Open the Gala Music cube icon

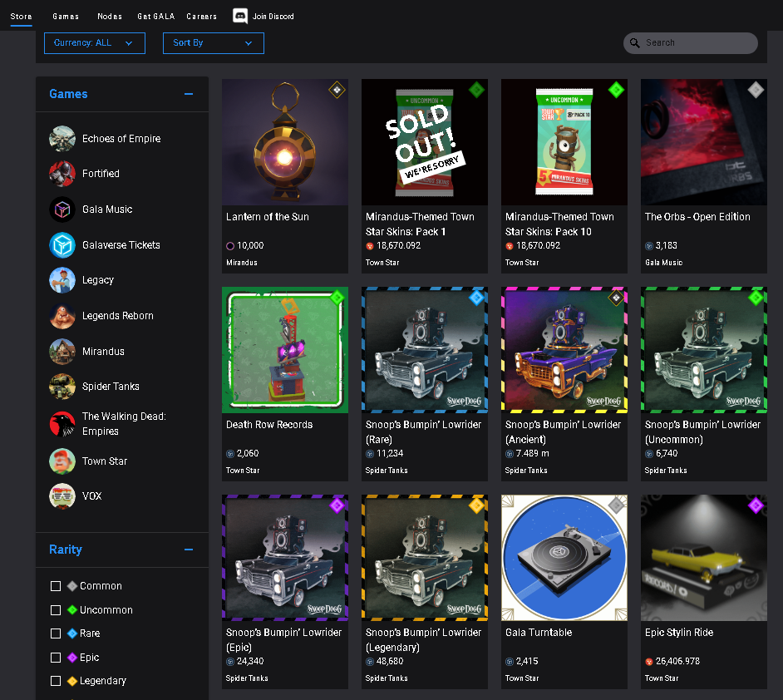[x=62, y=210]
